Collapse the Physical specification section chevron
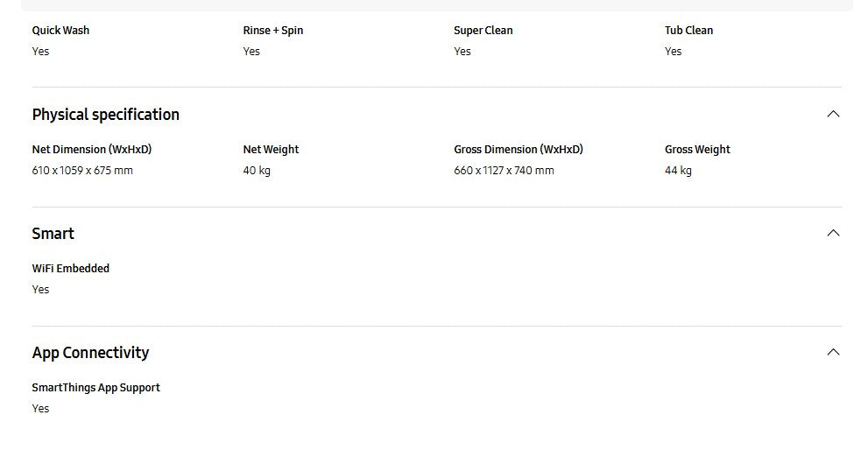The width and height of the screenshot is (868, 450). click(x=833, y=114)
